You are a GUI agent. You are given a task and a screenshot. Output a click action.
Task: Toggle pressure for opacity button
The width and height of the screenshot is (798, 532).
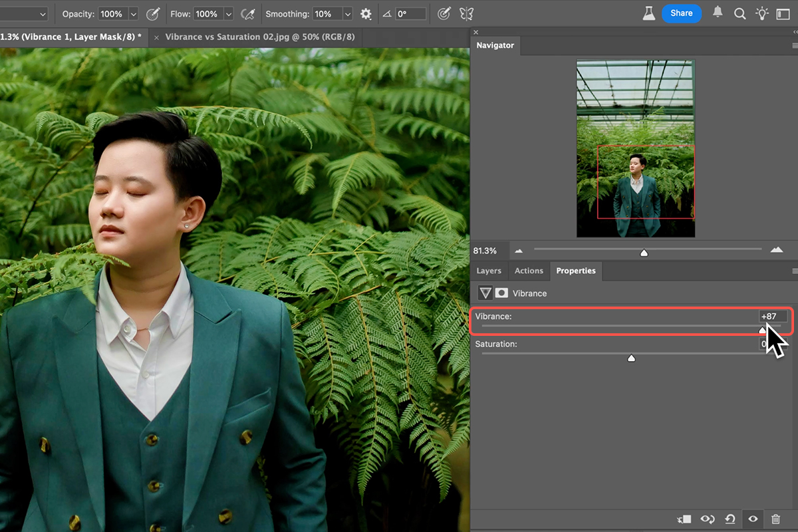click(x=153, y=14)
